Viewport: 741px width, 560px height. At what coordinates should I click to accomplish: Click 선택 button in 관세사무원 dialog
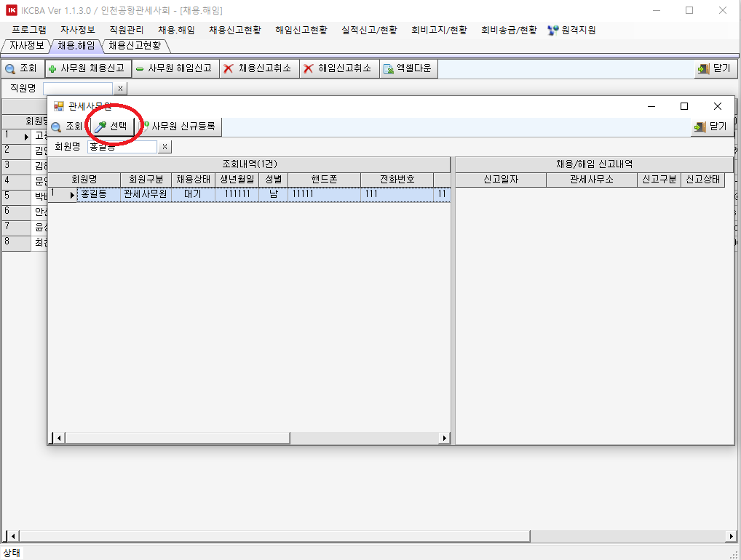point(111,127)
